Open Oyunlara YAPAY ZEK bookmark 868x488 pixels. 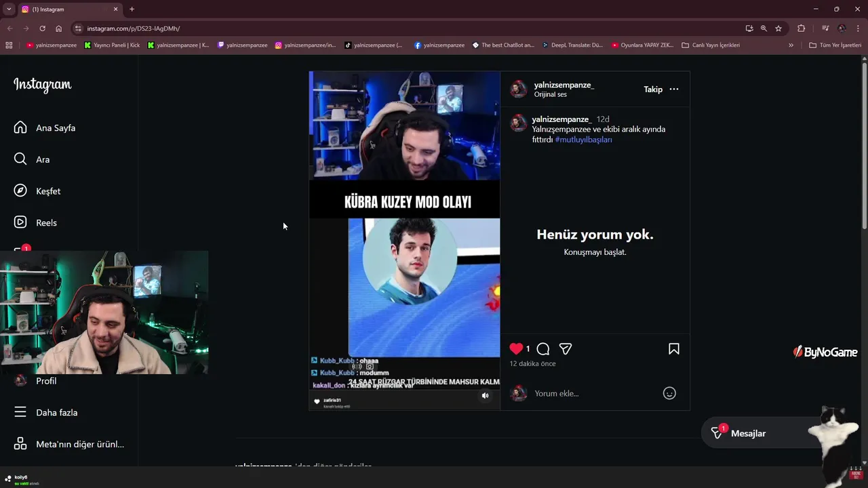click(642, 45)
